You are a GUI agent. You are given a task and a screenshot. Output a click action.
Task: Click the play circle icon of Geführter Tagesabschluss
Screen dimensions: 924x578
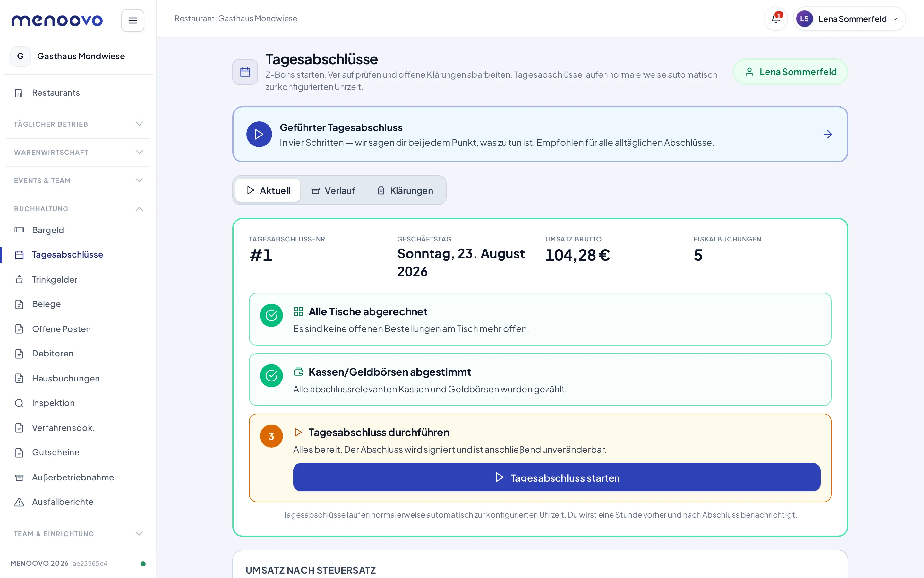tap(259, 134)
